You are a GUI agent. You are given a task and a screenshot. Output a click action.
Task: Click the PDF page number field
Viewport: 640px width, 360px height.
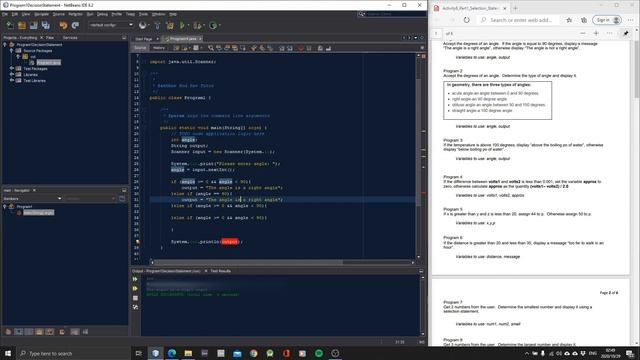tap(436, 33)
